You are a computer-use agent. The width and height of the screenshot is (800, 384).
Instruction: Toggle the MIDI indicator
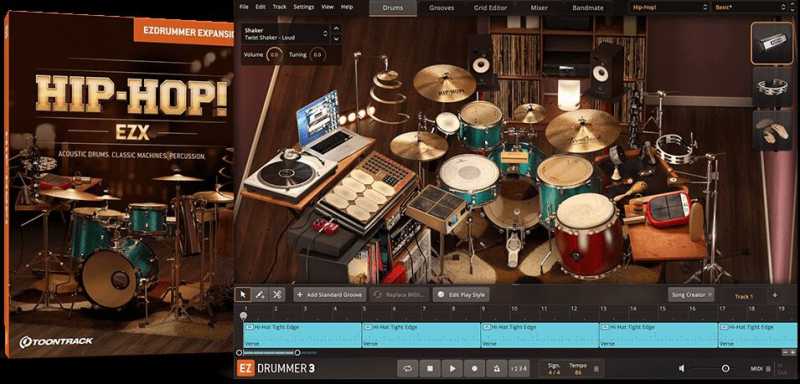click(760, 369)
